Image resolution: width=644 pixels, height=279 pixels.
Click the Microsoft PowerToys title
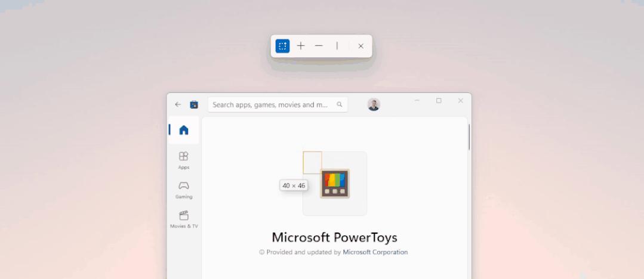tap(334, 237)
